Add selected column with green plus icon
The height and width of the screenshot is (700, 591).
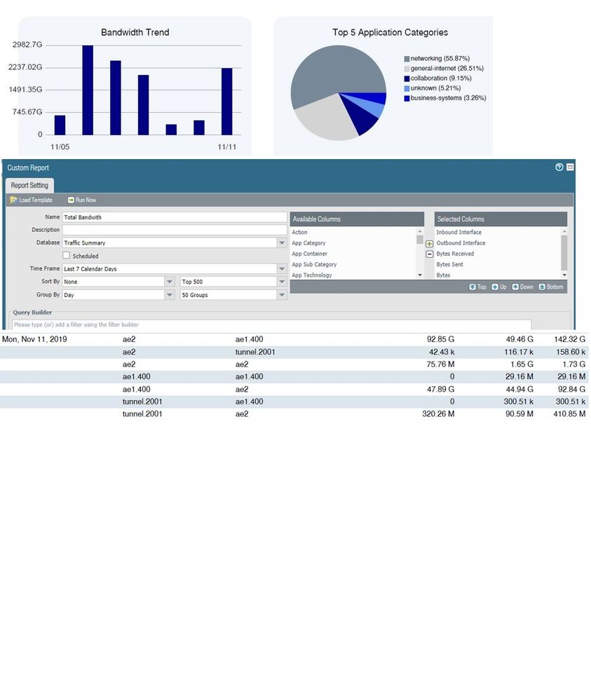point(429,244)
